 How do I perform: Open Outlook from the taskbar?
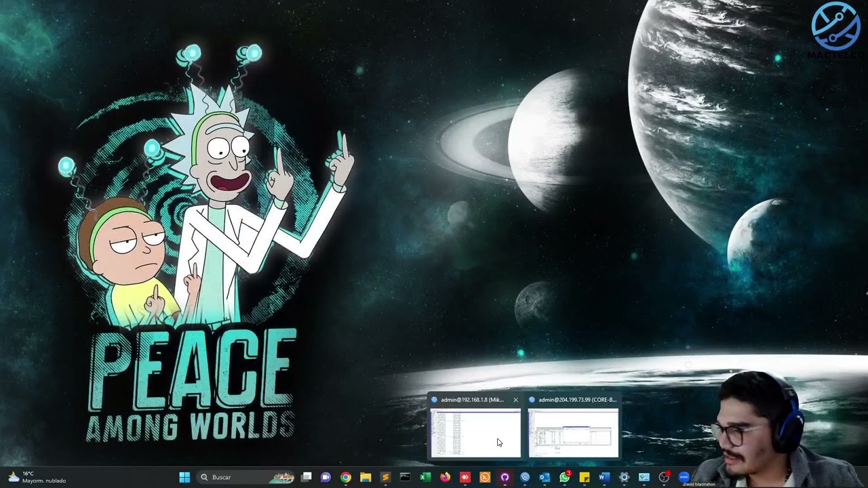545,477
